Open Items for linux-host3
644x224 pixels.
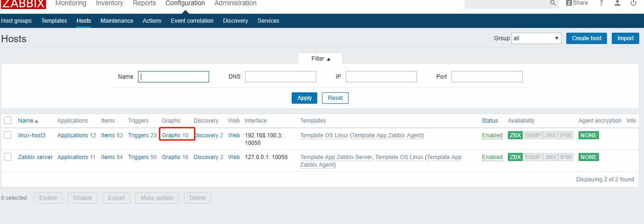(x=108, y=135)
